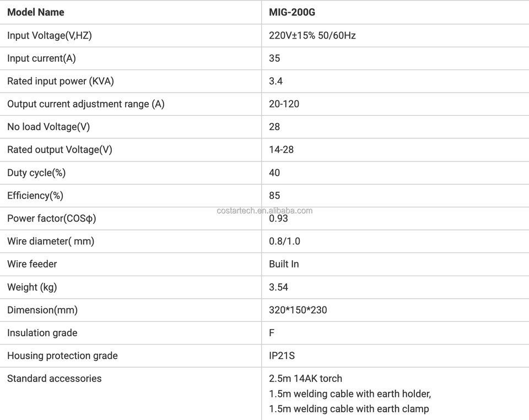This screenshot has height=420, width=529.
Task: Click the costartech.en.alibaba.com watermark text
Action: [x=264, y=211]
